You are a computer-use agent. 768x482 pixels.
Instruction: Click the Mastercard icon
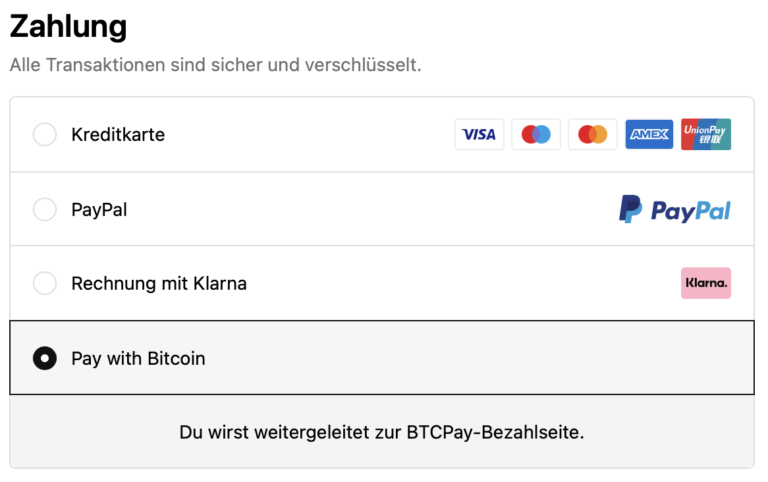coord(593,134)
